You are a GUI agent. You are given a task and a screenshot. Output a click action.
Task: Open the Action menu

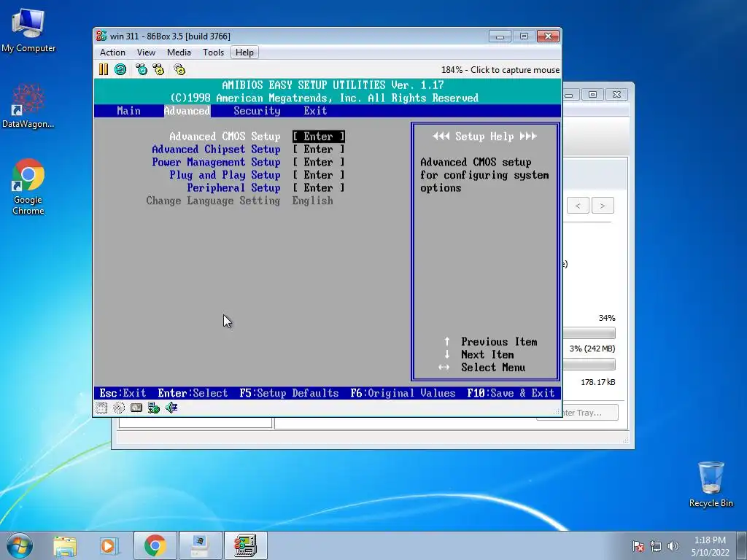[112, 52]
